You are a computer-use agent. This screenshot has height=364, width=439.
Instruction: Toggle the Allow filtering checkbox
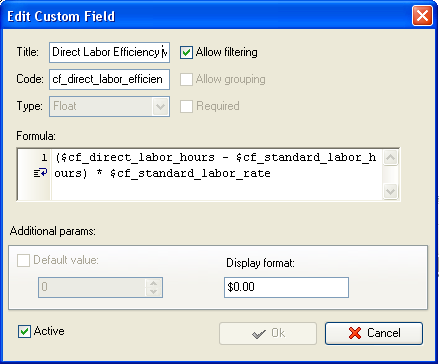point(186,52)
